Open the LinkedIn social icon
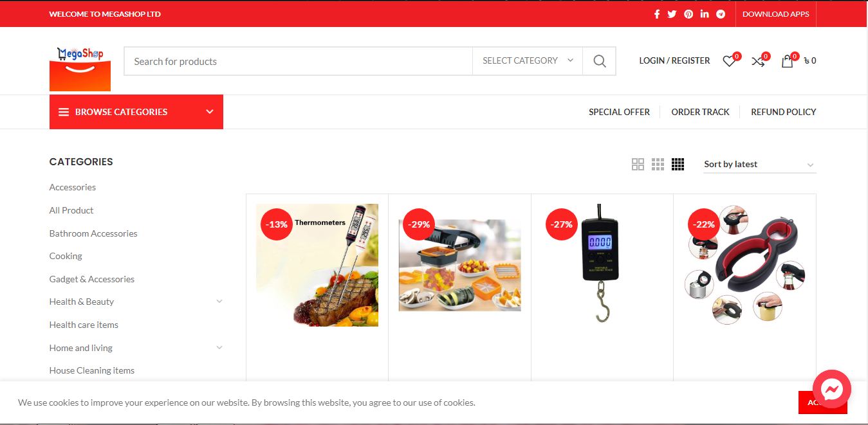The width and height of the screenshot is (868, 425). (705, 14)
